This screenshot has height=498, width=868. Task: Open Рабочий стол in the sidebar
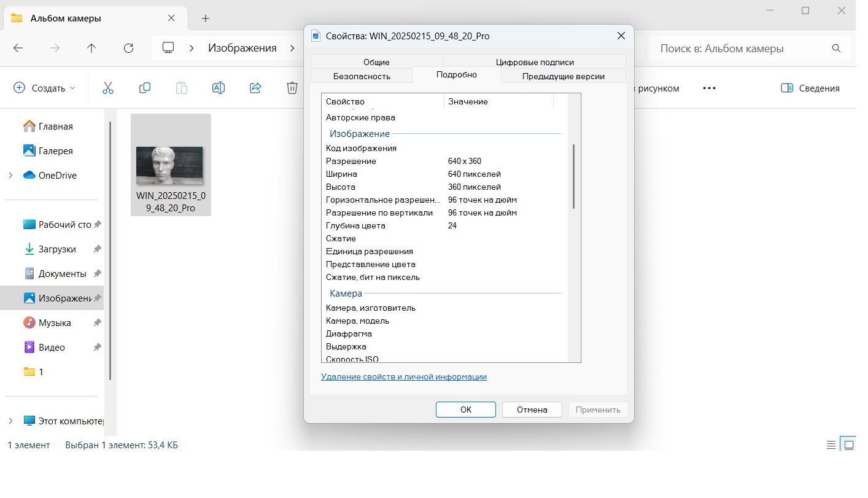pyautogui.click(x=57, y=225)
